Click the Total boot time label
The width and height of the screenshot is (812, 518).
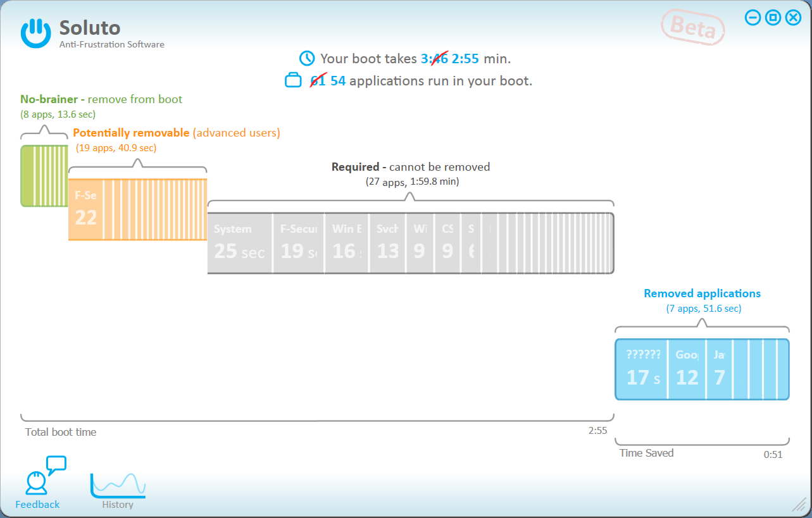click(61, 432)
